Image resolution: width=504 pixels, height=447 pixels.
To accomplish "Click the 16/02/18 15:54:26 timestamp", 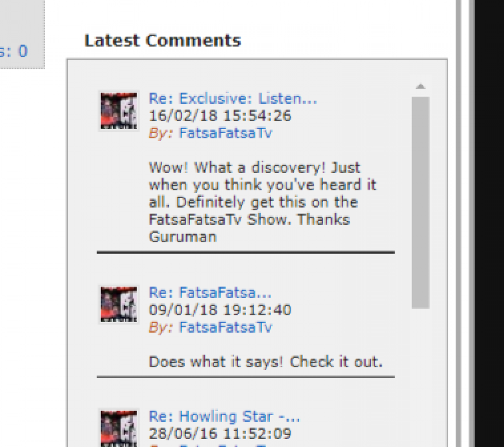I will [x=220, y=116].
